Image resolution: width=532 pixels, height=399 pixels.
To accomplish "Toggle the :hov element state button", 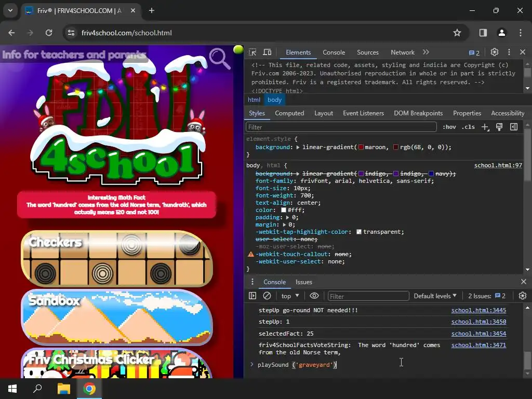I will point(449,127).
